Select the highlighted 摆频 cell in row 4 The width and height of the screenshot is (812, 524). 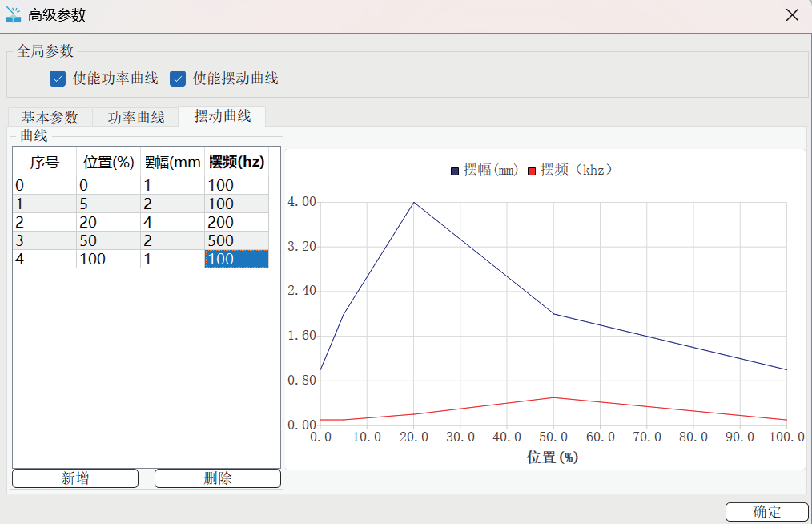[236, 259]
